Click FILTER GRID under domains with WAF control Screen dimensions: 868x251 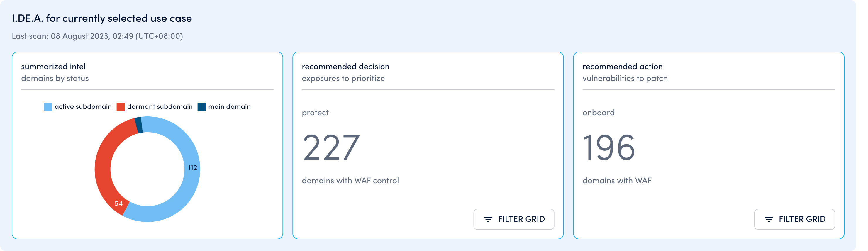(x=513, y=219)
